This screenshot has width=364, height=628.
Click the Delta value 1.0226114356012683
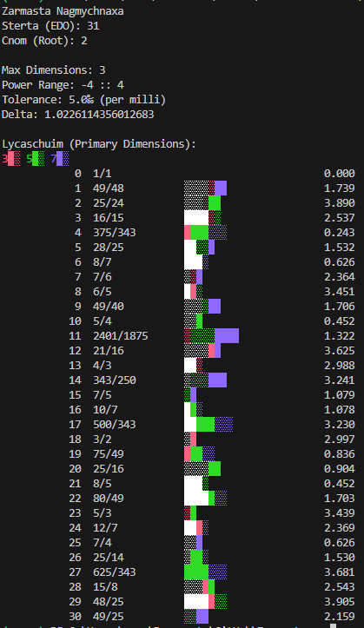coord(99,115)
